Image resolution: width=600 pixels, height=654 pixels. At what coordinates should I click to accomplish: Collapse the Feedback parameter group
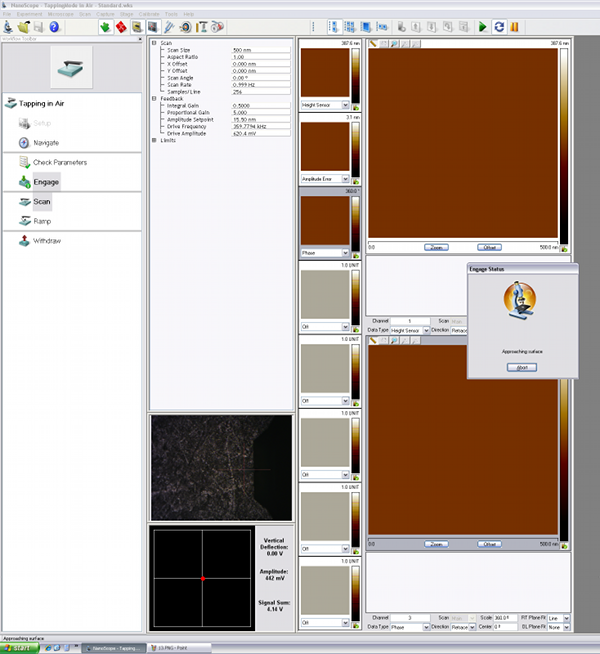tap(153, 99)
